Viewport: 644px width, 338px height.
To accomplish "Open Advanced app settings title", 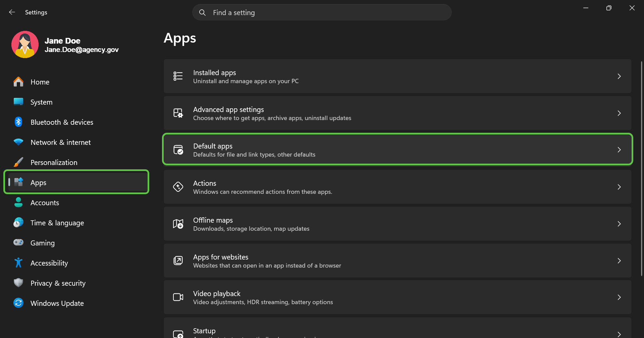I will tap(228, 109).
